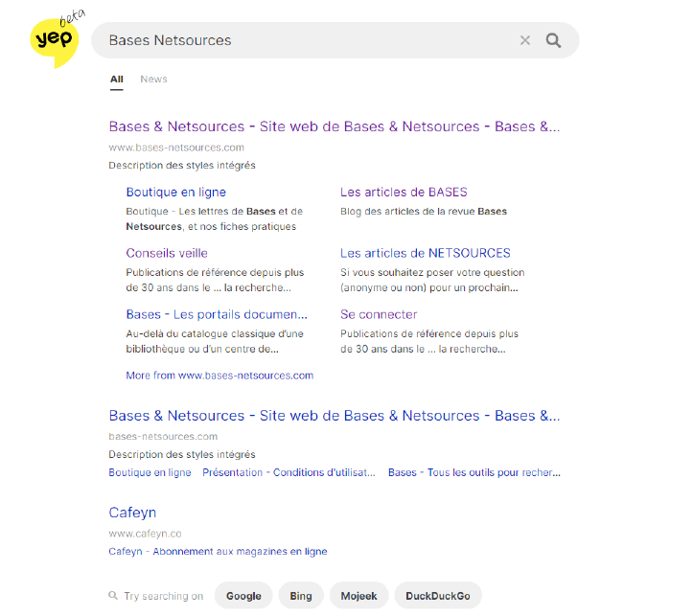
Task: Open Les articles de NETSOURCES link
Action: pyautogui.click(x=425, y=254)
